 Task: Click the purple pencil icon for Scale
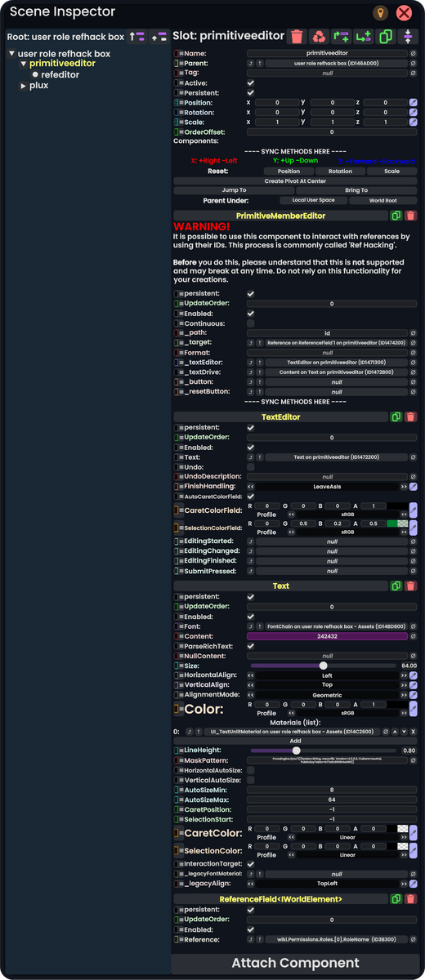(414, 122)
